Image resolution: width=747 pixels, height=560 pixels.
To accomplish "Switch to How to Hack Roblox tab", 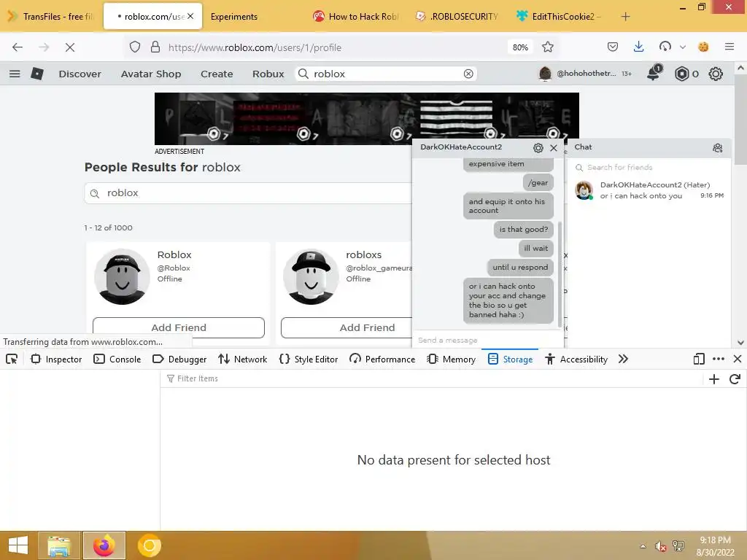I will 357,17.
